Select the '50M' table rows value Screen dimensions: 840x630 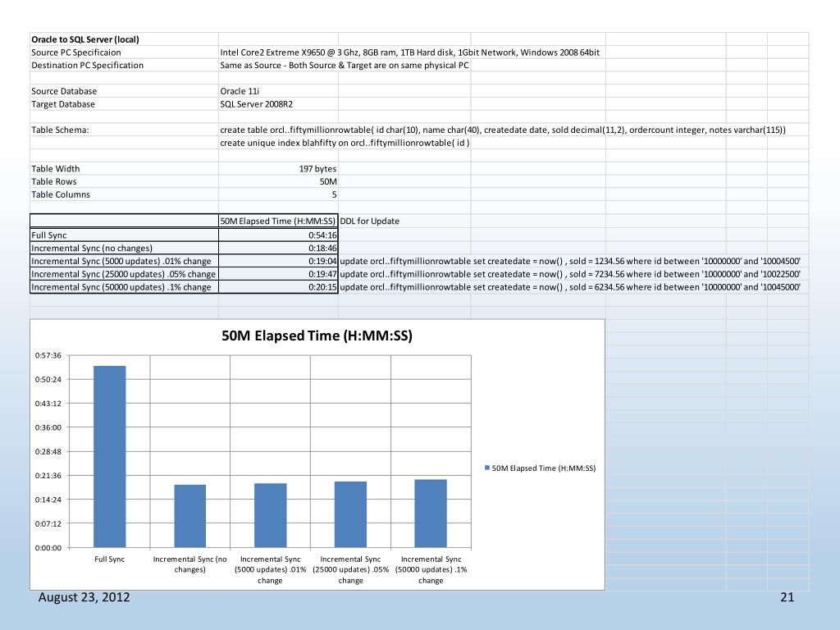[x=328, y=181]
